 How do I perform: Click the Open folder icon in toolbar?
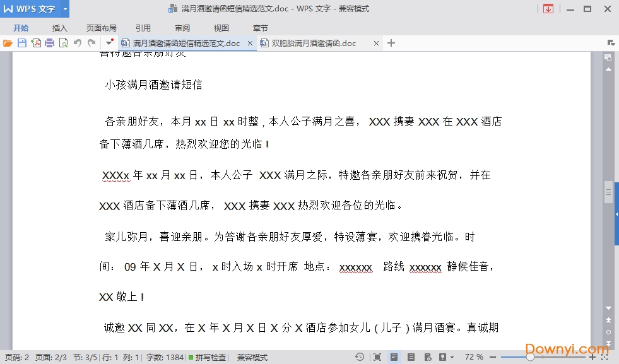(8, 43)
